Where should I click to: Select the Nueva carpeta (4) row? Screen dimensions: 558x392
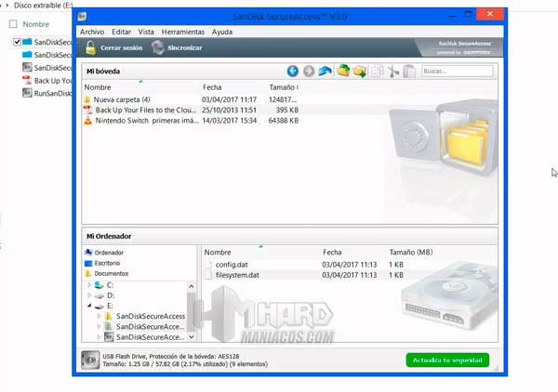[191, 99]
